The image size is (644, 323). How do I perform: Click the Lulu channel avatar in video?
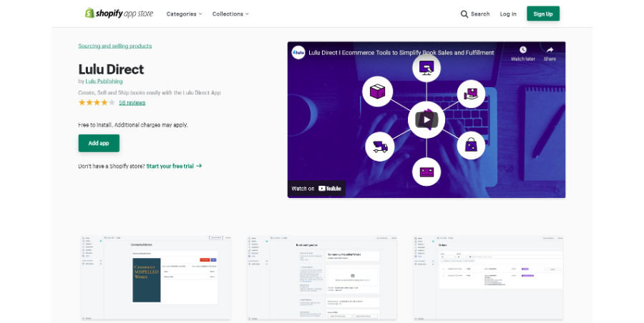pyautogui.click(x=298, y=53)
